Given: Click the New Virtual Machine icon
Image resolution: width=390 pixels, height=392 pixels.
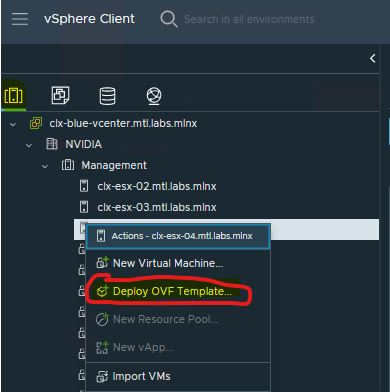Looking at the screenshot, I should pyautogui.click(x=102, y=263).
